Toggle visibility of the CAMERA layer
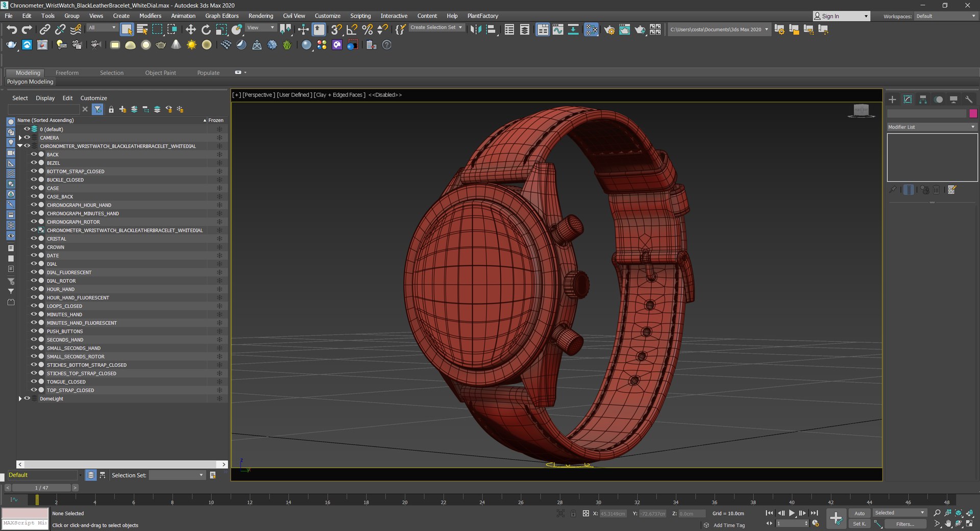Viewport: 980px width, 531px height. click(x=27, y=138)
